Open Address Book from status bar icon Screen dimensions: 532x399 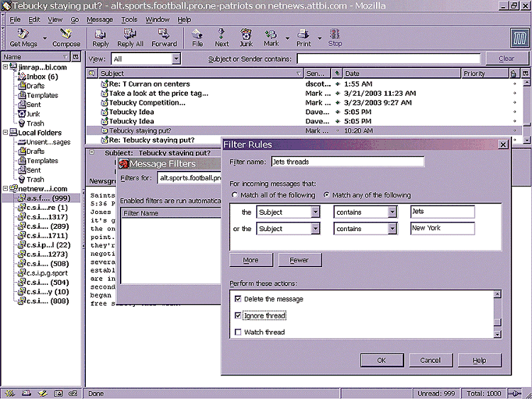pos(58,393)
